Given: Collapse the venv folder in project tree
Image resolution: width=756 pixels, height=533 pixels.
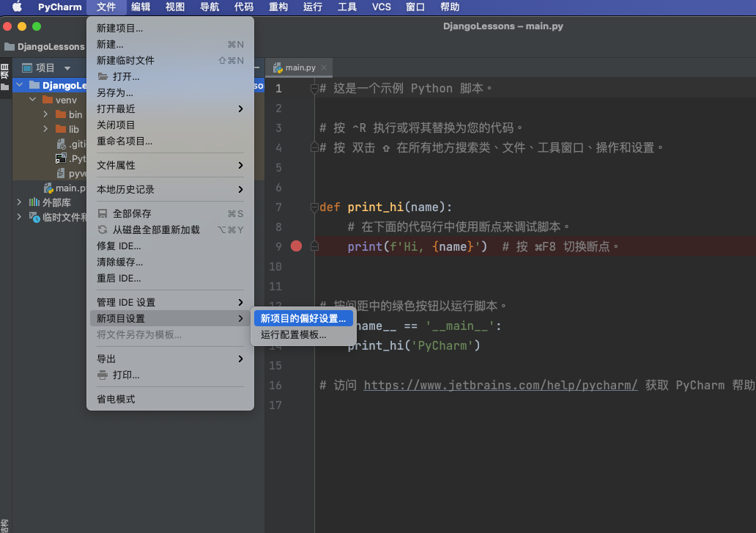Looking at the screenshot, I should [32, 100].
